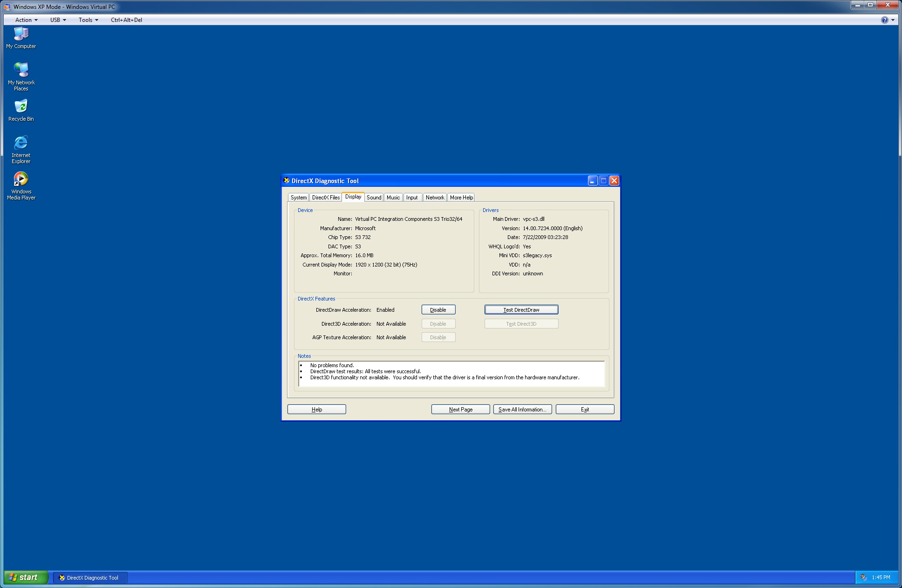Switch to the Input tab
The width and height of the screenshot is (902, 588).
pos(412,198)
